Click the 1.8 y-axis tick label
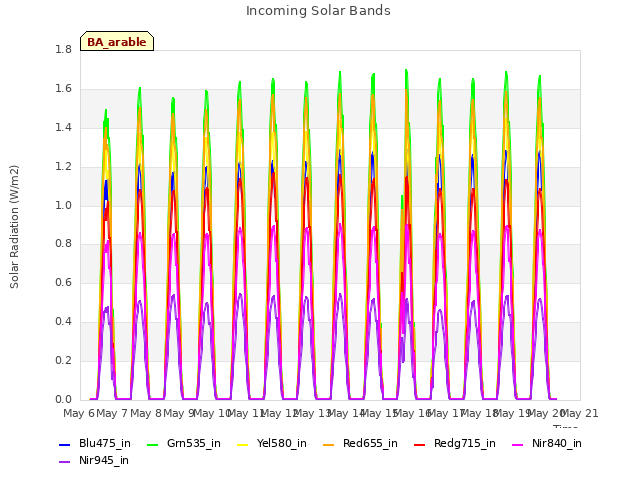640x480 pixels. (x=63, y=49)
